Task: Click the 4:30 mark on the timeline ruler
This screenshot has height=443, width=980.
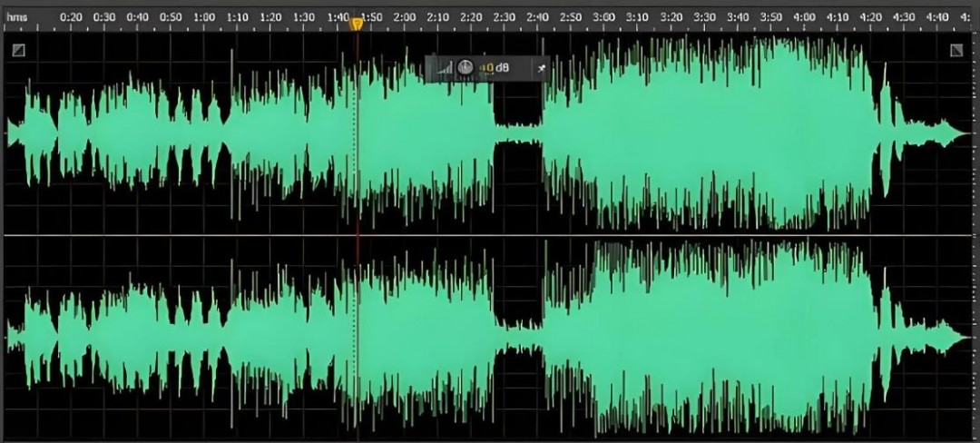Action: 903,17
